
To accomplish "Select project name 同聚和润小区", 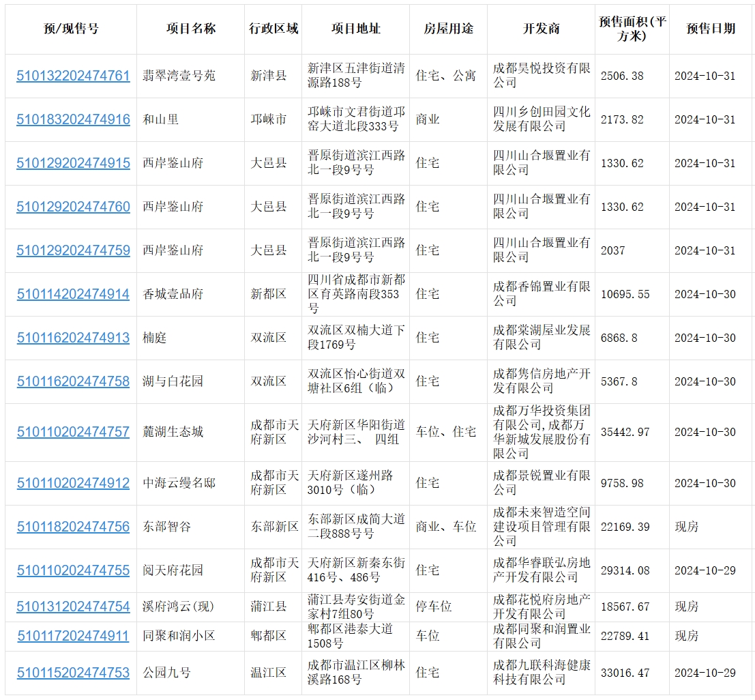I will tap(179, 636).
